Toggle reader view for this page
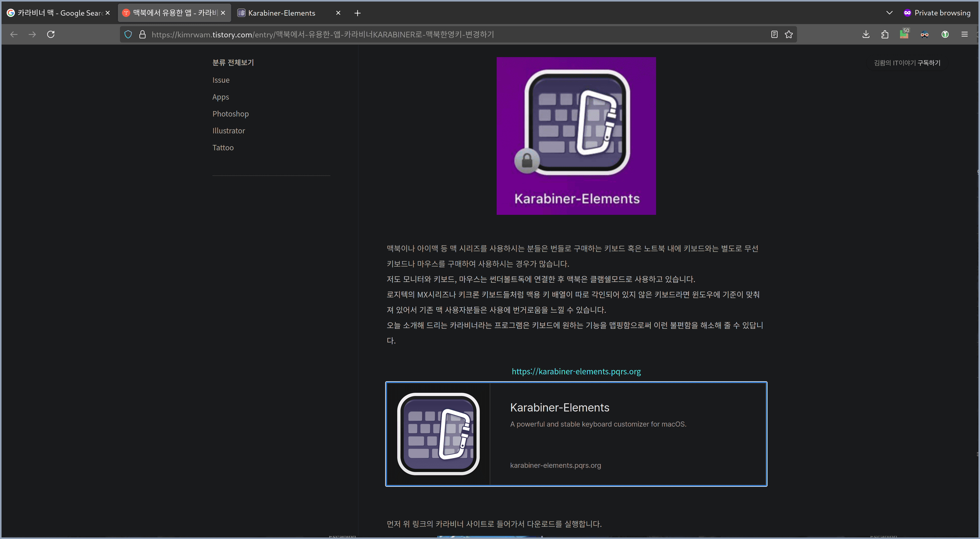Screen dimensions: 980x539 coord(774,34)
